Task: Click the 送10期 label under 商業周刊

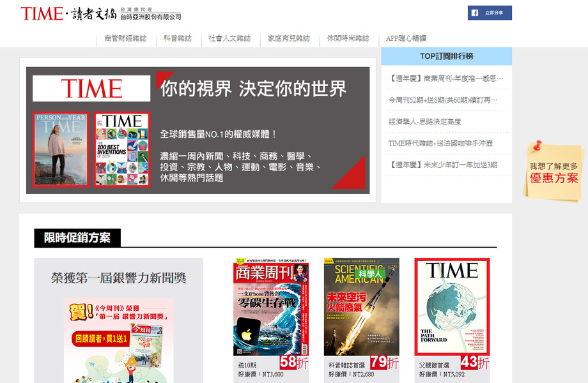Action: click(247, 365)
